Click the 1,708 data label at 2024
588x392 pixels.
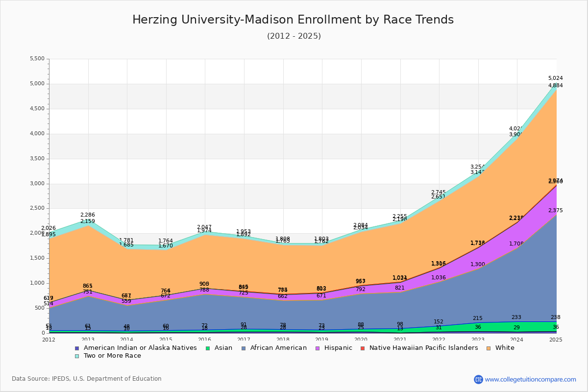pos(516,244)
